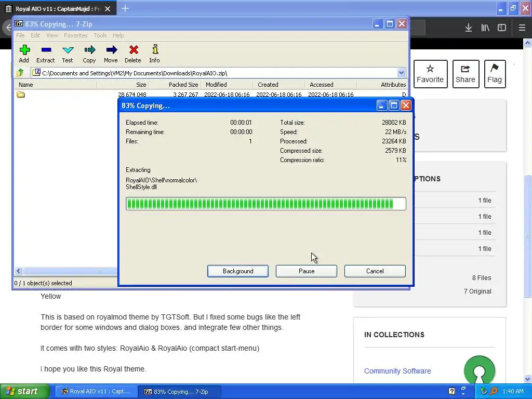Open the Favorites menu in 7-Zip
Image resolution: width=532 pixels, height=399 pixels.
click(x=76, y=35)
